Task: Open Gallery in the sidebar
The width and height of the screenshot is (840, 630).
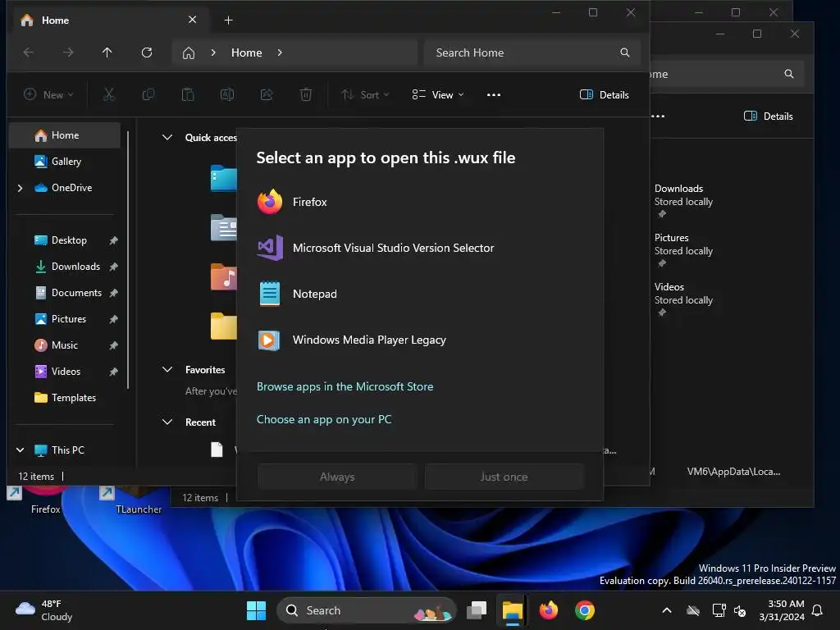Action: coord(66,162)
